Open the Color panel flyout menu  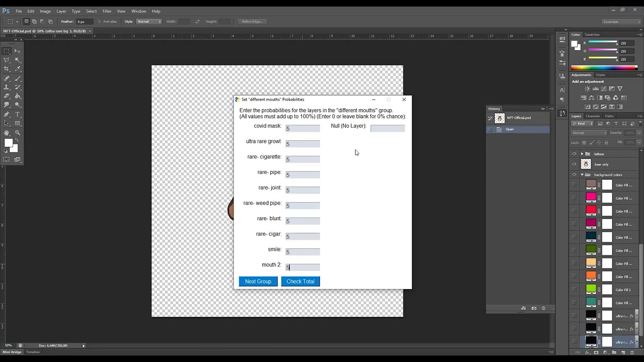tap(639, 35)
